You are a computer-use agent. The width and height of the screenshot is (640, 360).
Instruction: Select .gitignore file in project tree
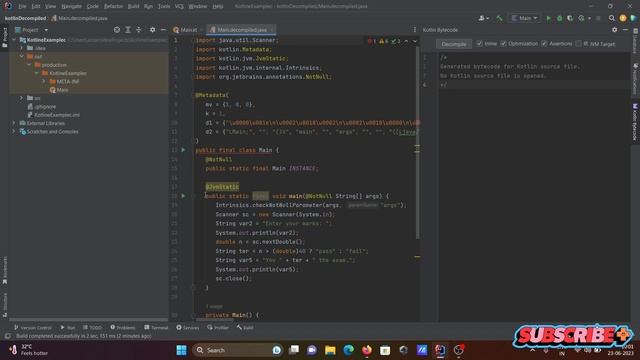[x=42, y=107]
